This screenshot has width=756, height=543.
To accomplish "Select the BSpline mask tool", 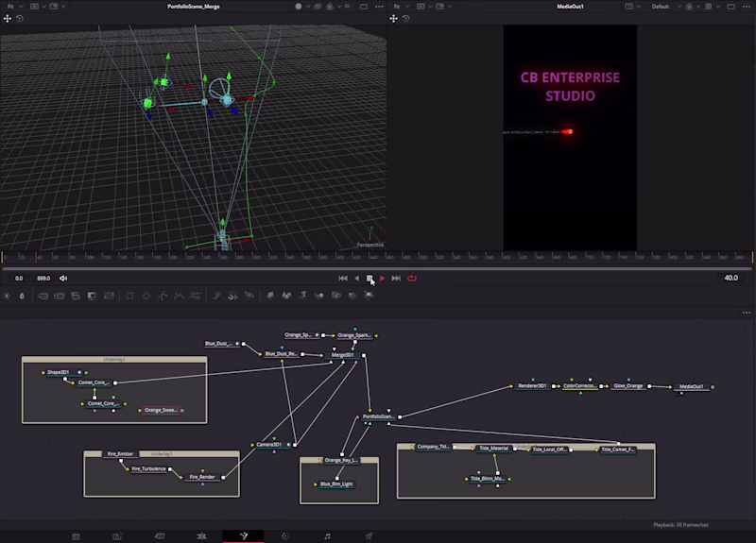I will coord(179,296).
